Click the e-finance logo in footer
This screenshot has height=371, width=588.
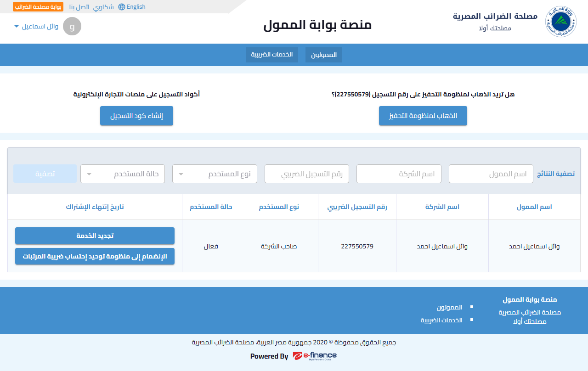315,356
